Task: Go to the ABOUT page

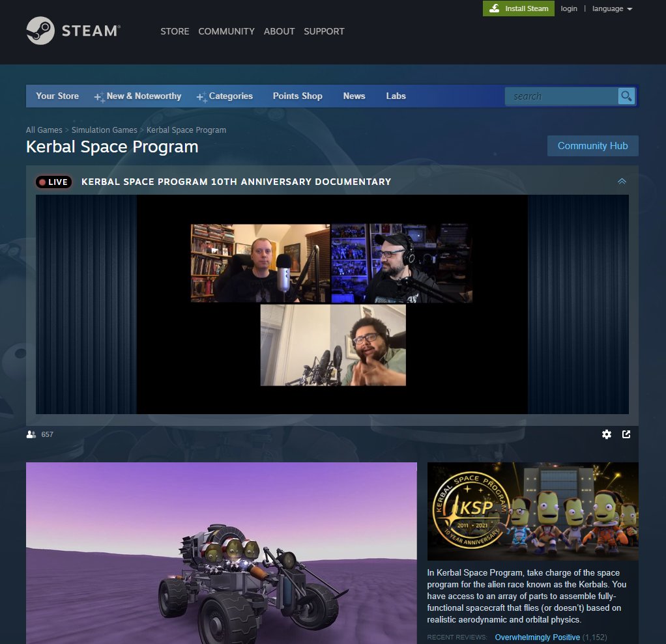Action: (x=279, y=31)
